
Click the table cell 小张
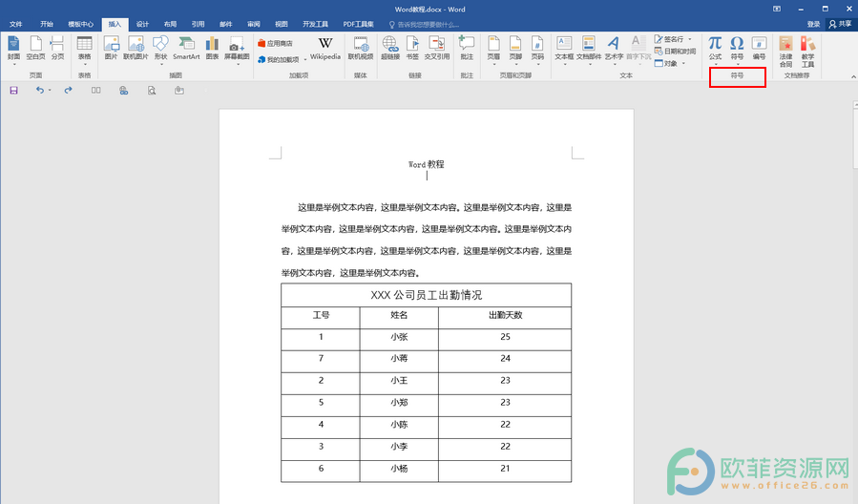[x=399, y=337]
